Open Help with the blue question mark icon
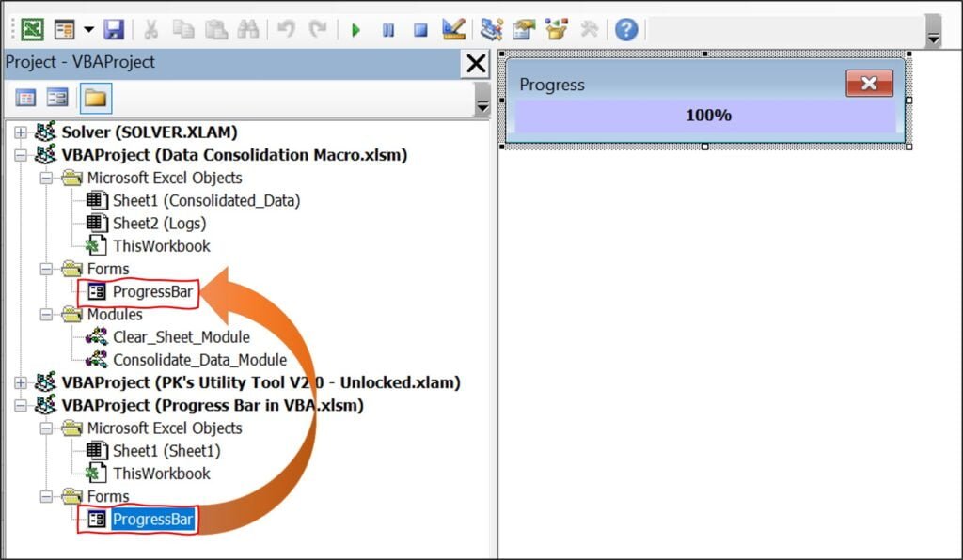The image size is (963, 560). pyautogui.click(x=626, y=29)
